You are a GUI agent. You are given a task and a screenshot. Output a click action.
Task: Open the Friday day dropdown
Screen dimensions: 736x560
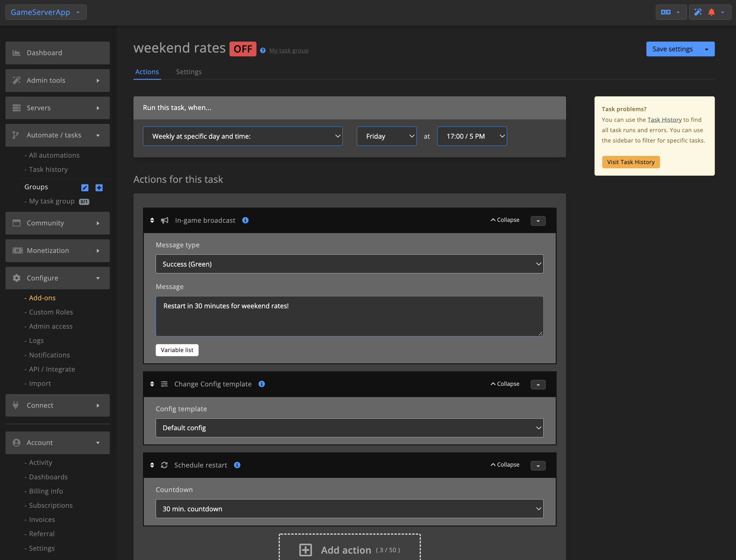(386, 136)
